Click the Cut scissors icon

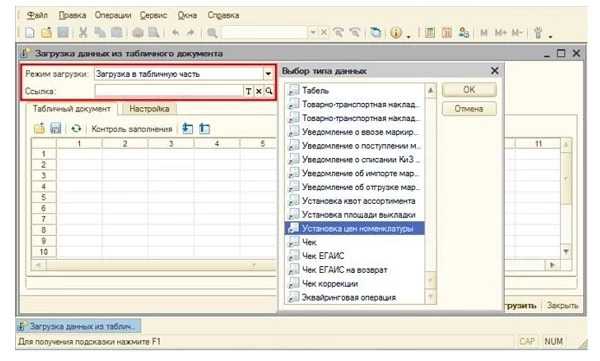coord(83,33)
